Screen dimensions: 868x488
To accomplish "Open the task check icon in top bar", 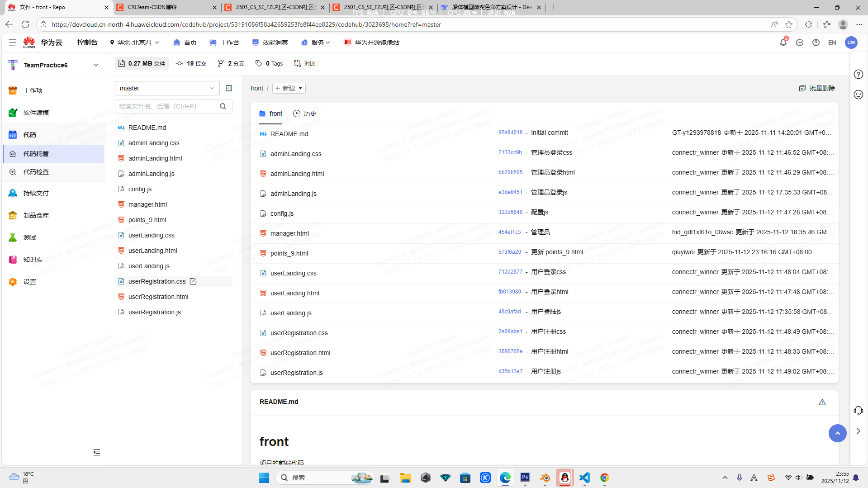I will (x=799, y=43).
